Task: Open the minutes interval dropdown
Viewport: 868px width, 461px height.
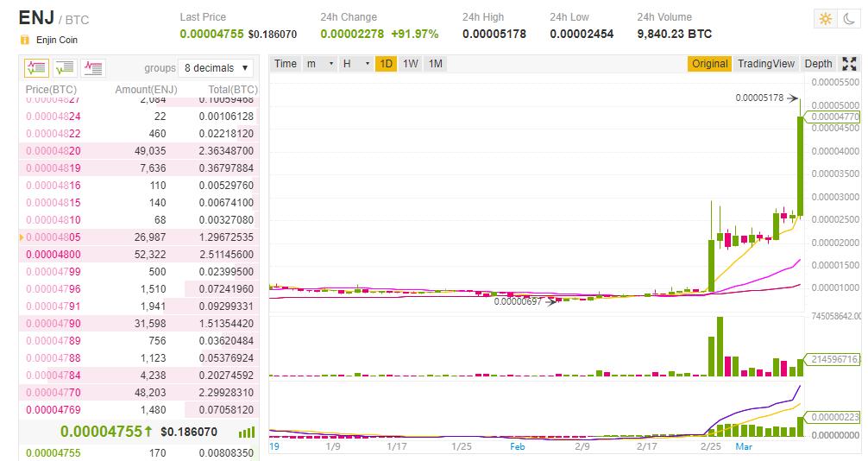Action: [320, 64]
